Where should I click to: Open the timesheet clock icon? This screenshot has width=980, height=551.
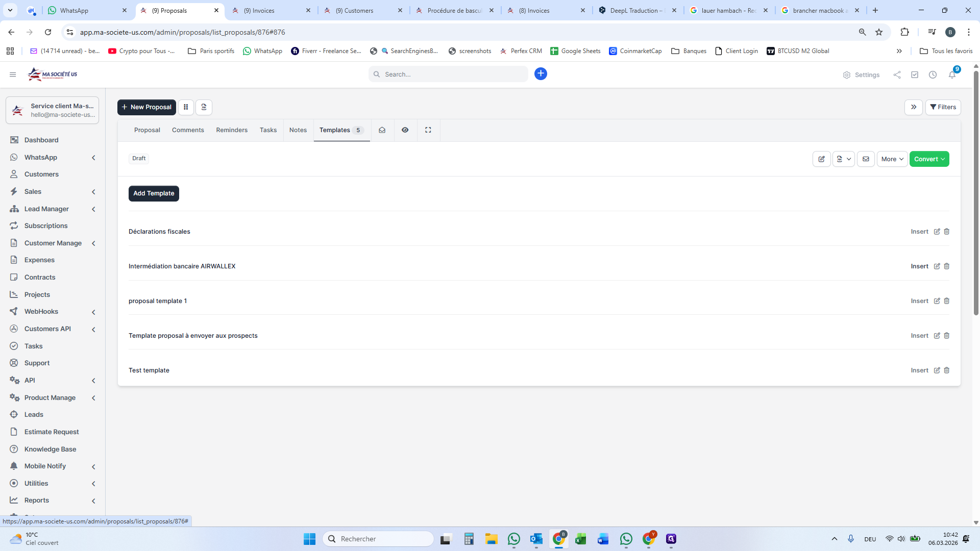(933, 75)
